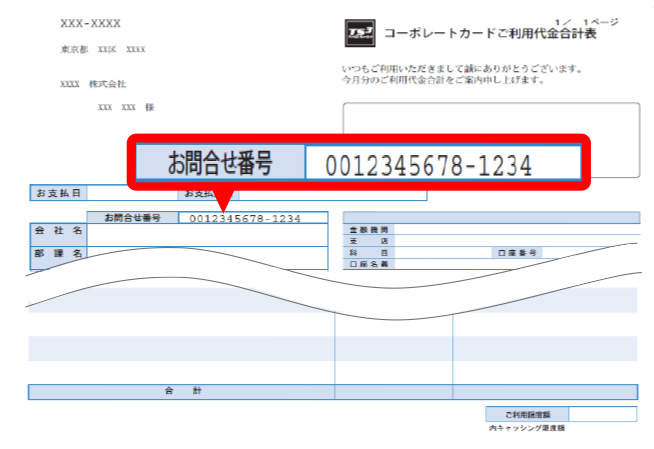Click the 会社名 field label
The image size is (654, 449).
click(56, 230)
